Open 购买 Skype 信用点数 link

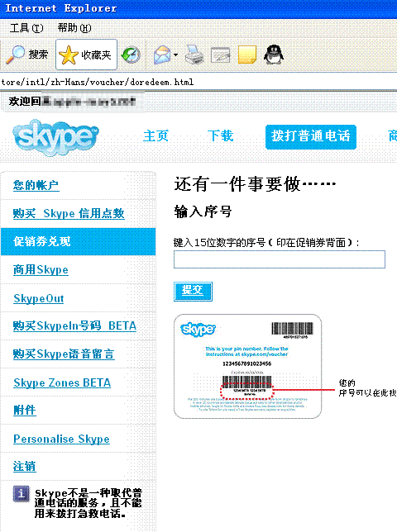click(x=69, y=213)
